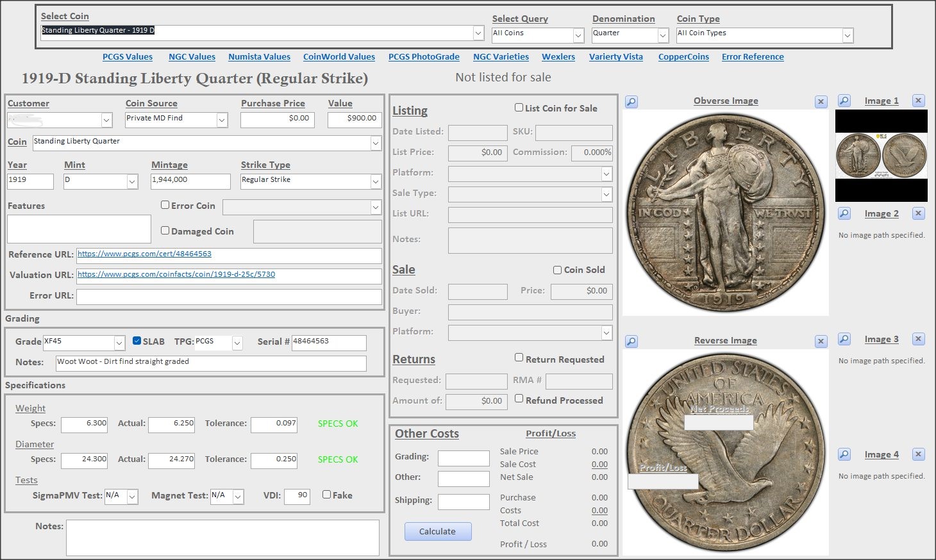Focus Grading cost field

click(464, 458)
